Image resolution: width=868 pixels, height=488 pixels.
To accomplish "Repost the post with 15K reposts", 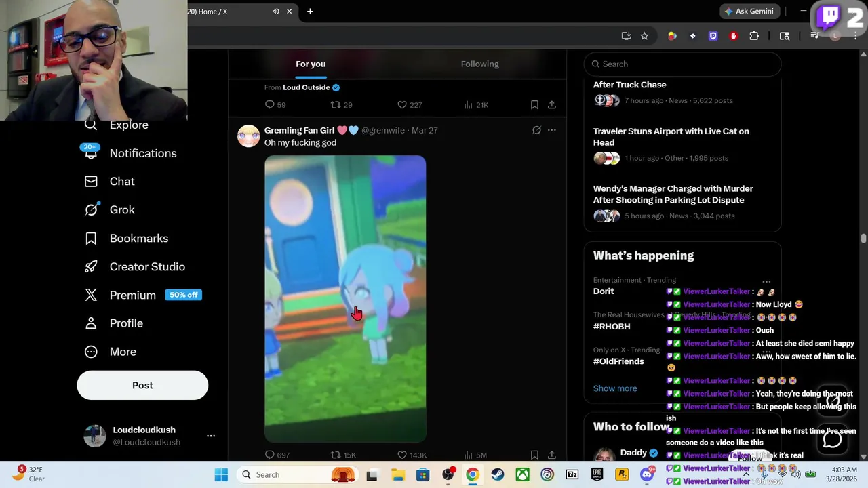I will click(343, 455).
